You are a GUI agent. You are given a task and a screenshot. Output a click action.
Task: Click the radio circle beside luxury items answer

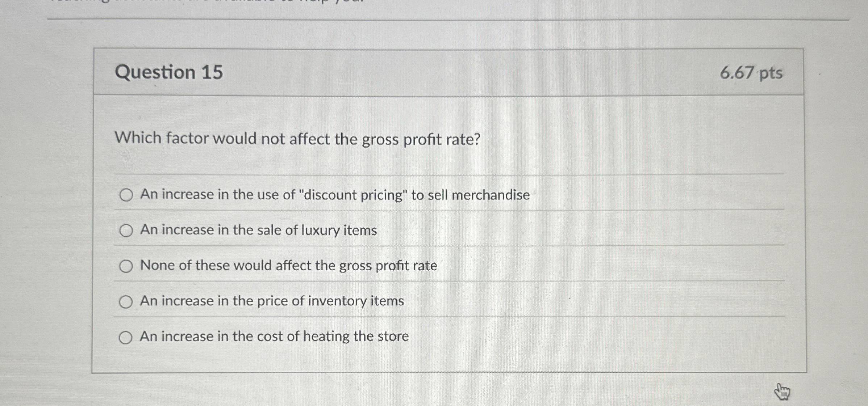[126, 231]
